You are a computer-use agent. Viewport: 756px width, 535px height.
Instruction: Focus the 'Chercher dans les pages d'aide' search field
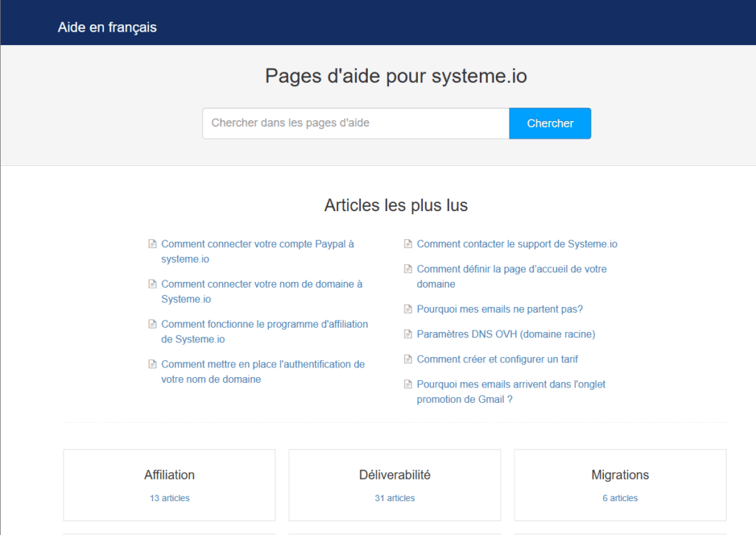coord(356,123)
